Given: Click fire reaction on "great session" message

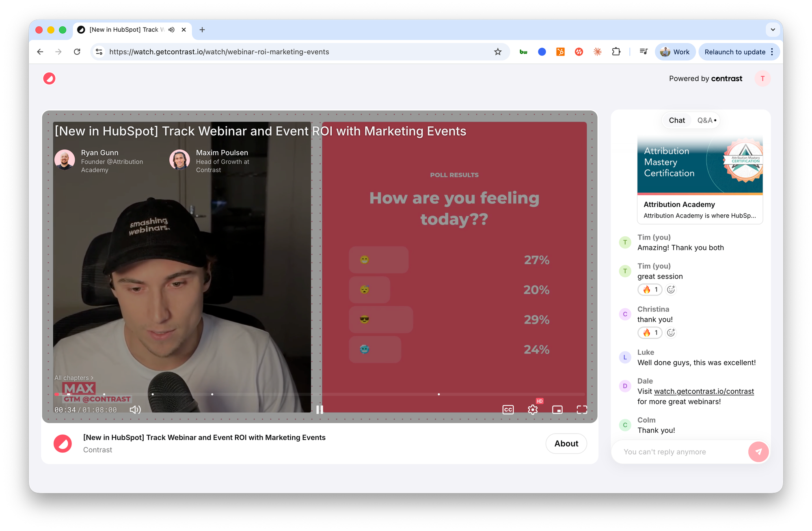Looking at the screenshot, I should click(x=650, y=289).
